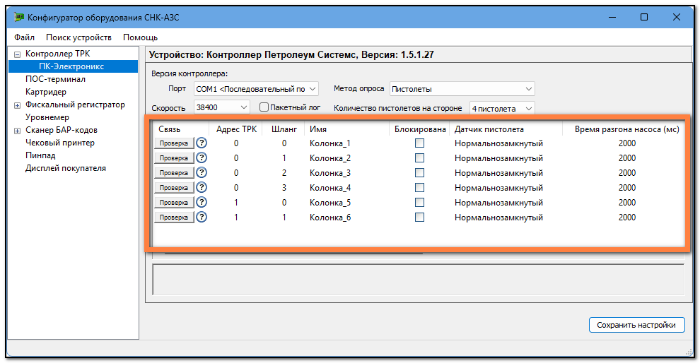
Task: Click the Имя cell Колонка_3
Action: click(330, 173)
